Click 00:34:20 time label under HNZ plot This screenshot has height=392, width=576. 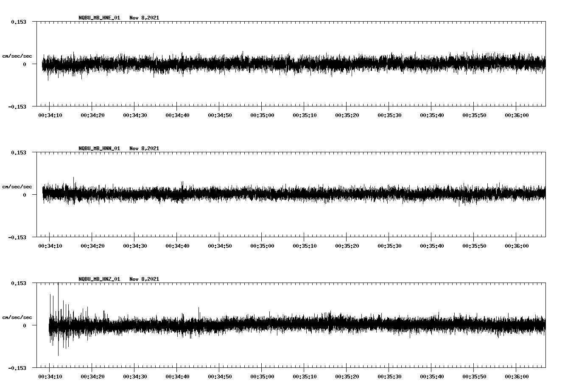pyautogui.click(x=92, y=377)
